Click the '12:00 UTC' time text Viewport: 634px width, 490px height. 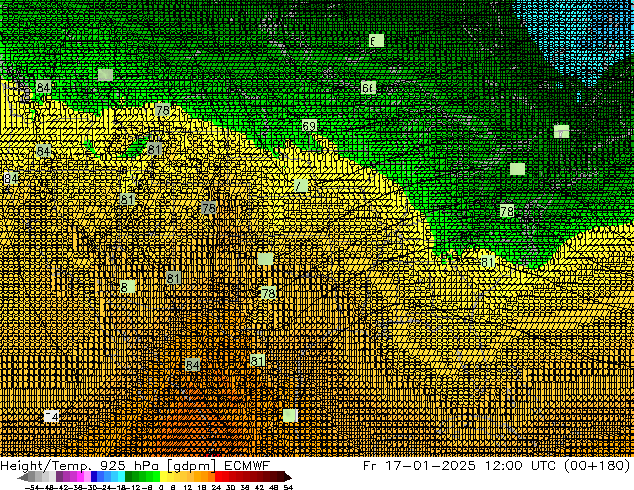pos(522,465)
